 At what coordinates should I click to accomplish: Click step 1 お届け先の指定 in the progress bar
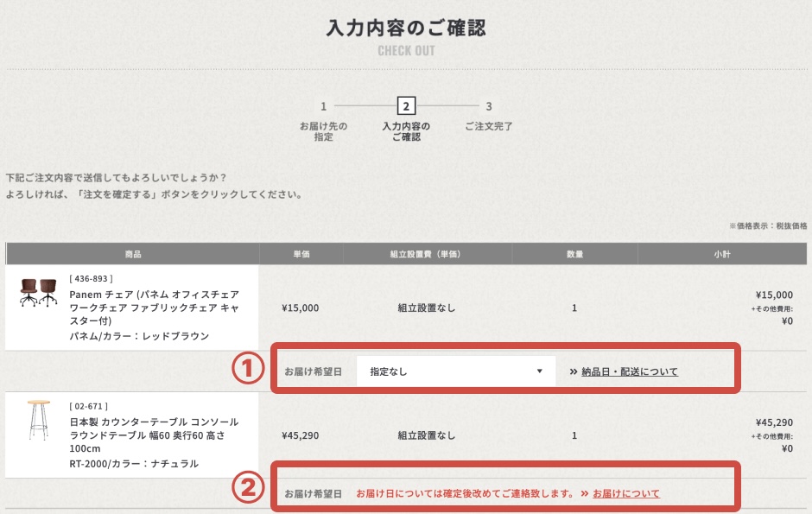point(324,118)
